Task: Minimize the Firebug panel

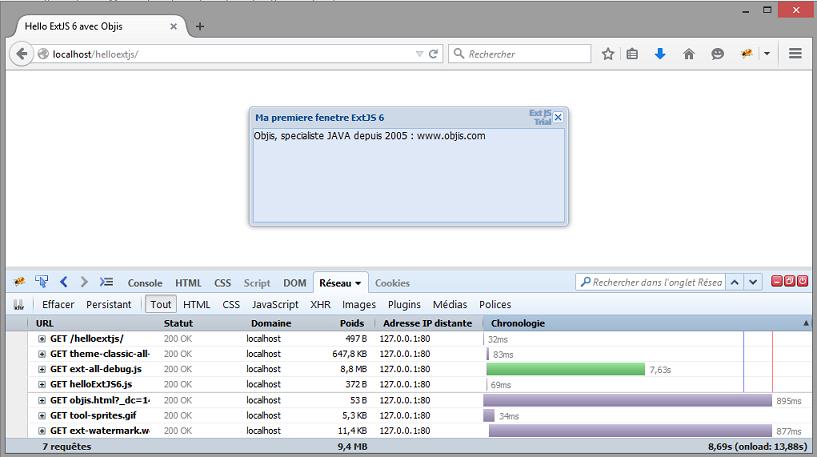Action: coord(776,281)
